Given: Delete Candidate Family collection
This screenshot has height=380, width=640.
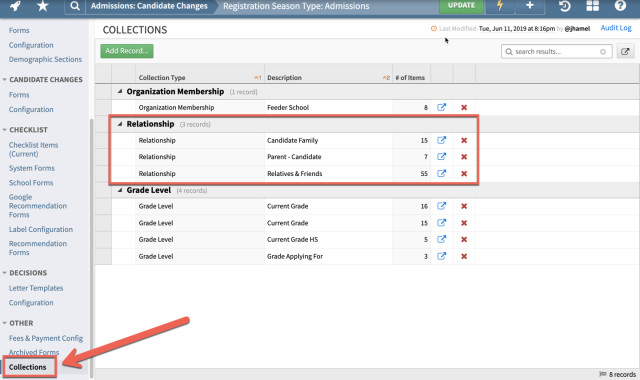Looking at the screenshot, I should pyautogui.click(x=464, y=140).
